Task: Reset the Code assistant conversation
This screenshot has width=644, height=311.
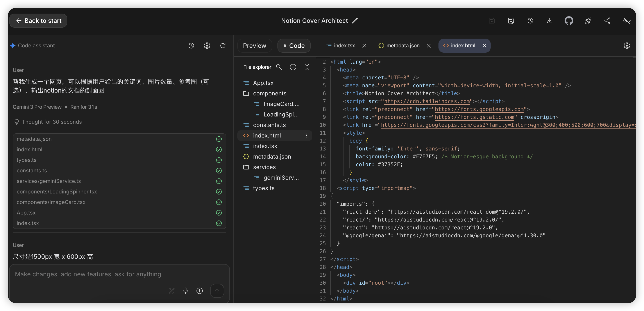Action: coord(223,45)
